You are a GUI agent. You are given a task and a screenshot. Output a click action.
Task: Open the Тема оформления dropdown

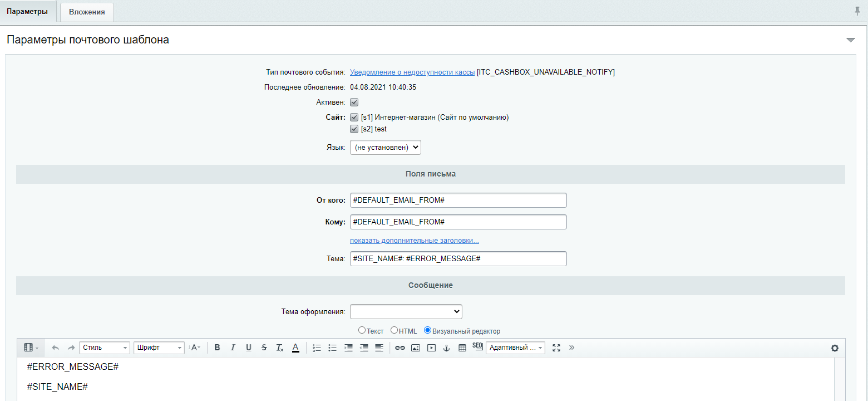click(406, 311)
